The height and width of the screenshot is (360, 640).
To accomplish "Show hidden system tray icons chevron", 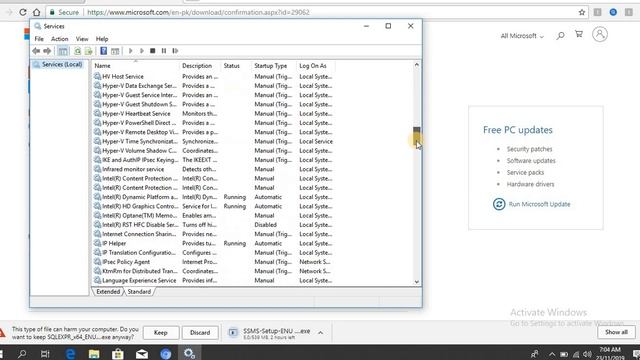I will tap(552, 354).
